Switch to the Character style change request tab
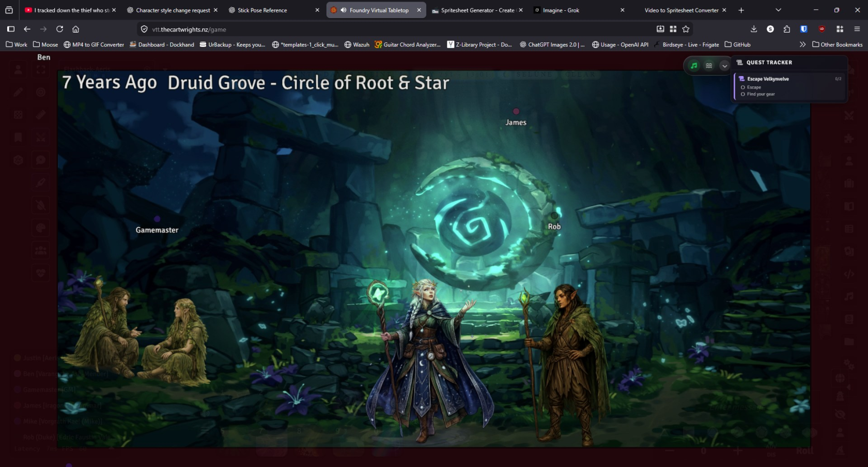Image resolution: width=868 pixels, height=467 pixels. 173,10
